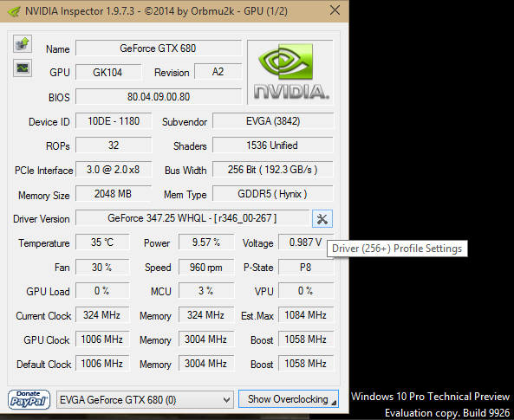Image resolution: width=514 pixels, height=420 pixels.
Task: Click the P-State label
Action: point(258,268)
